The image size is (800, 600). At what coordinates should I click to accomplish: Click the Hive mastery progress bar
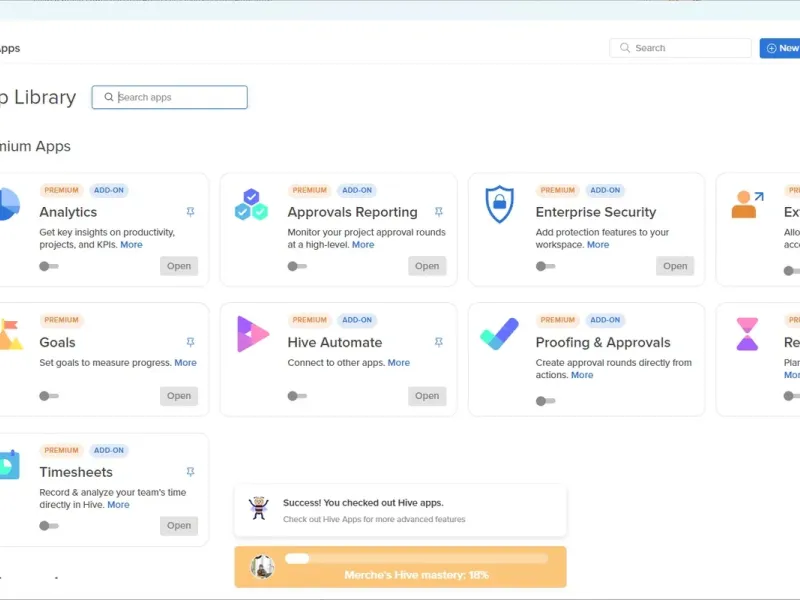[x=416, y=559]
